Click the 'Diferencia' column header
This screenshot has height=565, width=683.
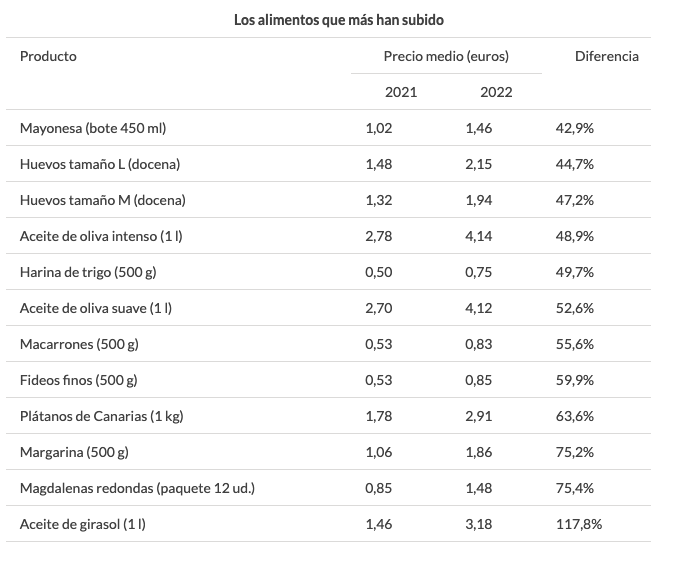(x=606, y=56)
